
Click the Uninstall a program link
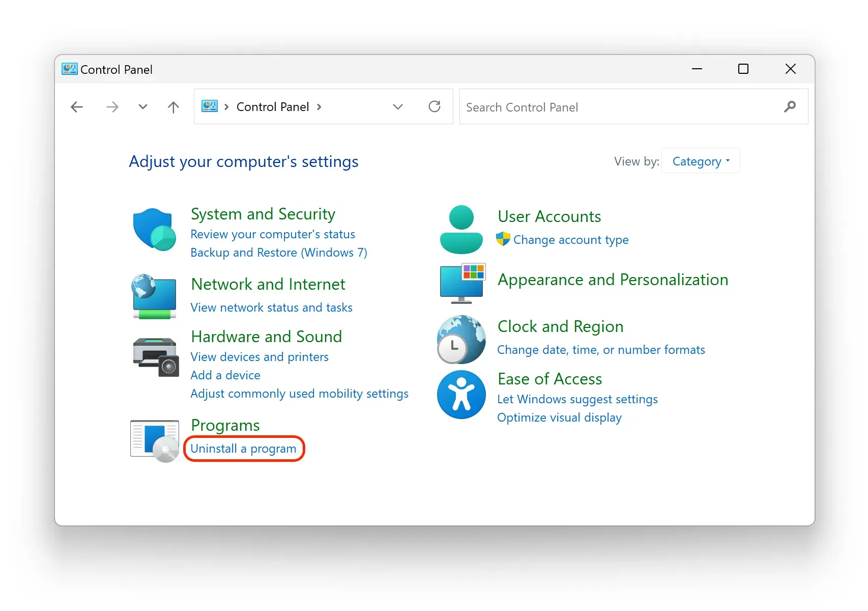click(x=243, y=449)
